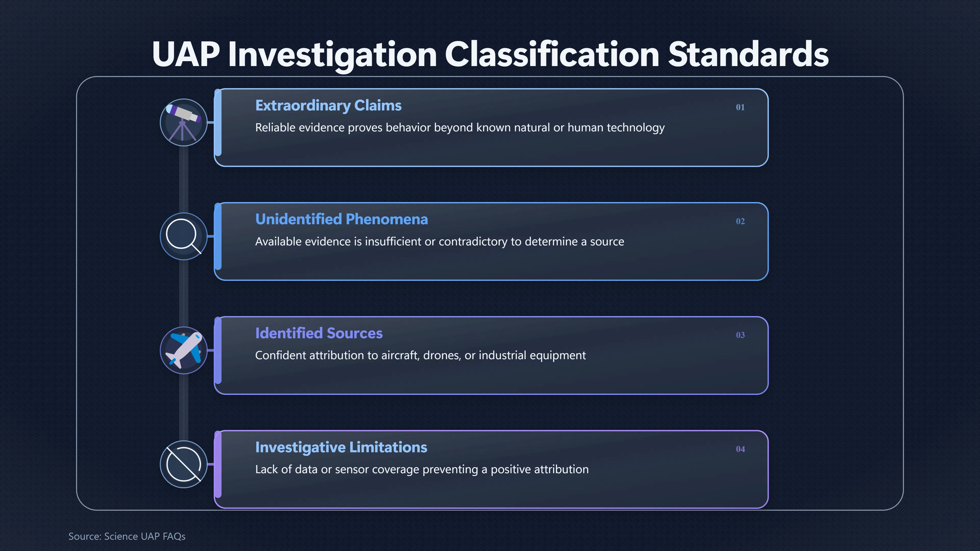Click the light blue accent bar on Extraordinary Claims card
The image size is (980, 551).
[218, 122]
